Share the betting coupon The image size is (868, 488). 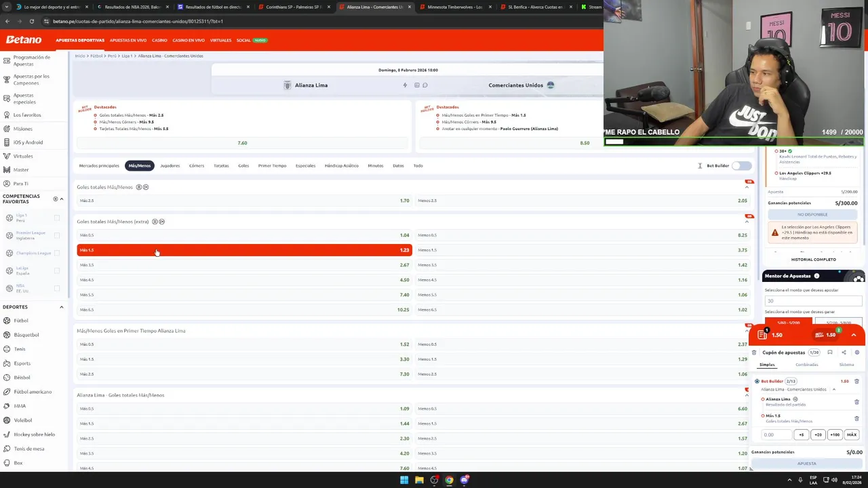(844, 352)
